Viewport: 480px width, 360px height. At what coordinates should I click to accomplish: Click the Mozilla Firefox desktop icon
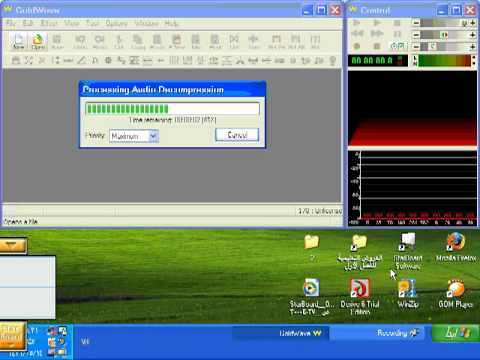455,247
